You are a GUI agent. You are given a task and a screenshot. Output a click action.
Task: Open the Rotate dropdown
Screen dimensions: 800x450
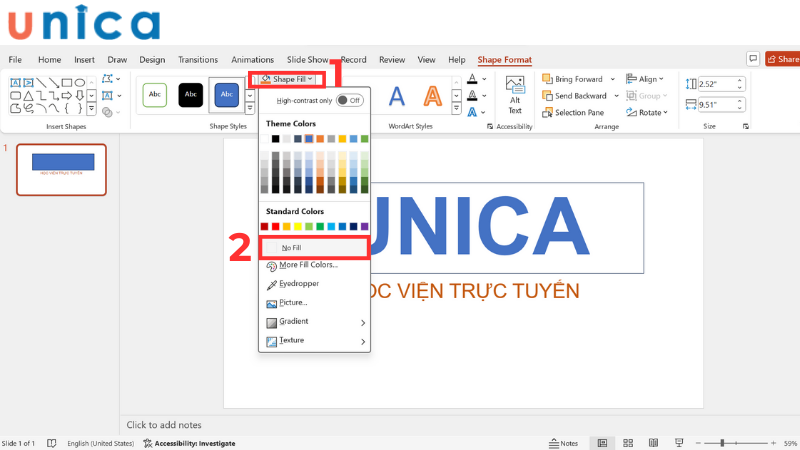[x=647, y=113]
